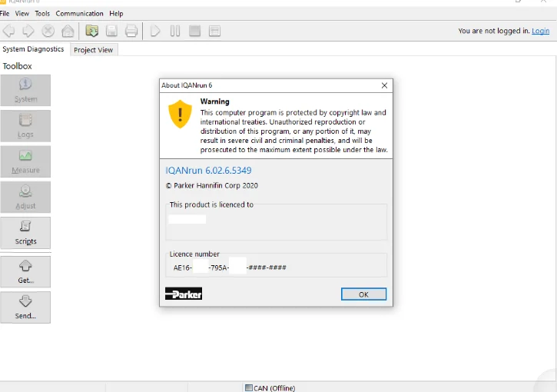Click OK in About IQANrun dialog
Image resolution: width=557 pixels, height=392 pixels.
click(363, 294)
